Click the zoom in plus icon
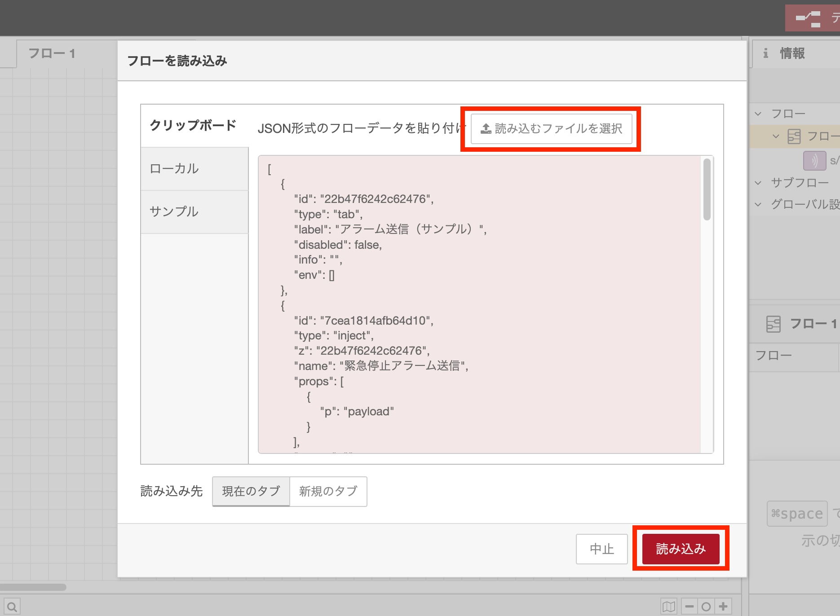This screenshot has height=616, width=840. click(723, 607)
